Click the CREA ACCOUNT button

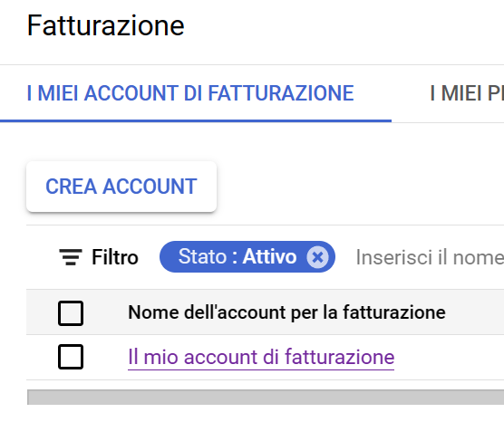121,187
